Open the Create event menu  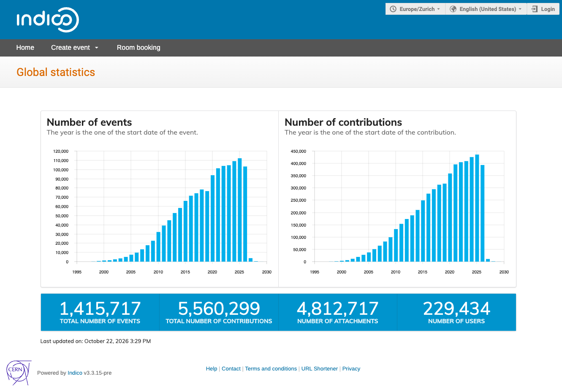click(75, 48)
